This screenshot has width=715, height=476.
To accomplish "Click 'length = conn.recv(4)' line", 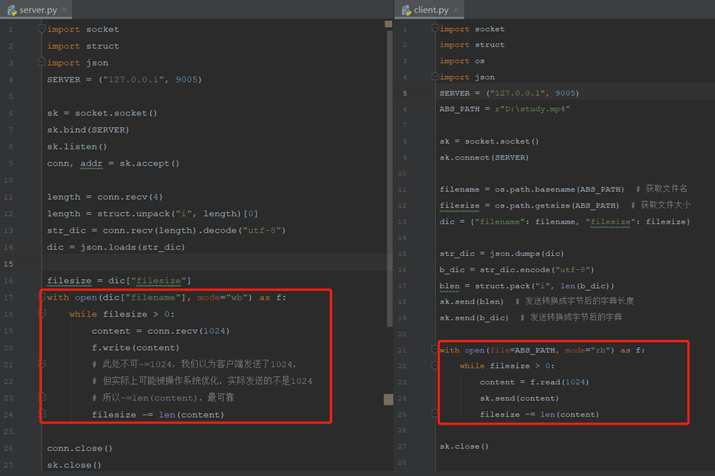I will [105, 197].
